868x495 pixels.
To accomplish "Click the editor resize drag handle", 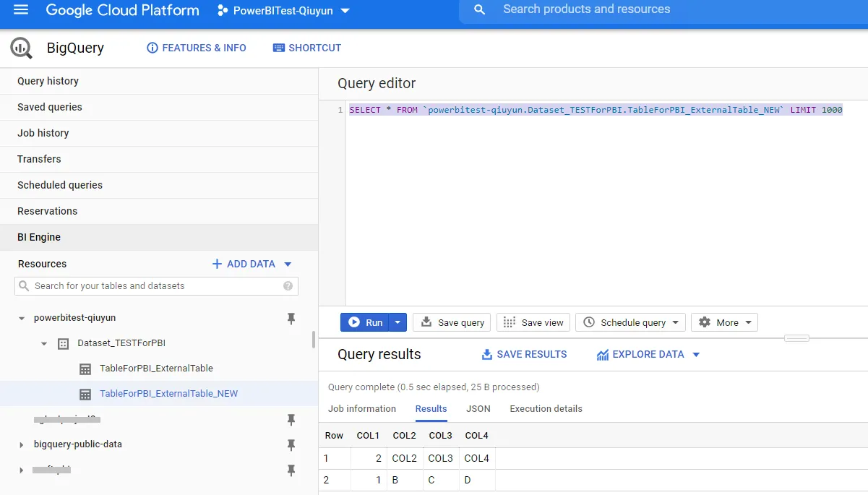I will pos(796,338).
